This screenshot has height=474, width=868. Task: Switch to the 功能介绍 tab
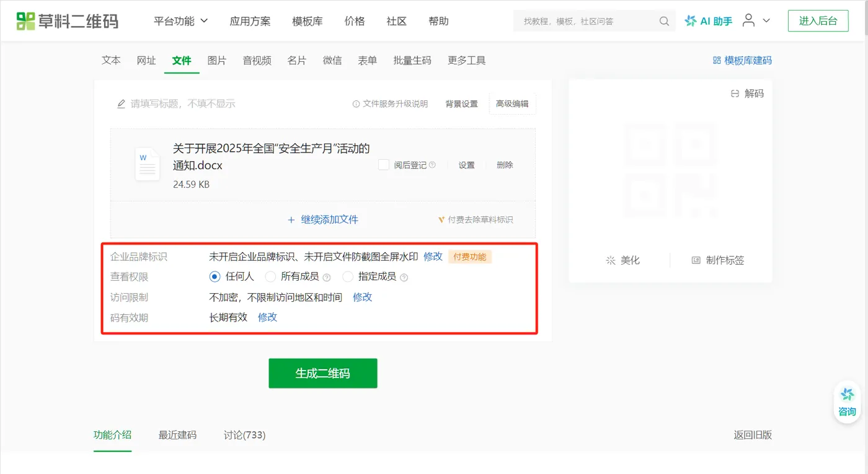[x=113, y=435]
